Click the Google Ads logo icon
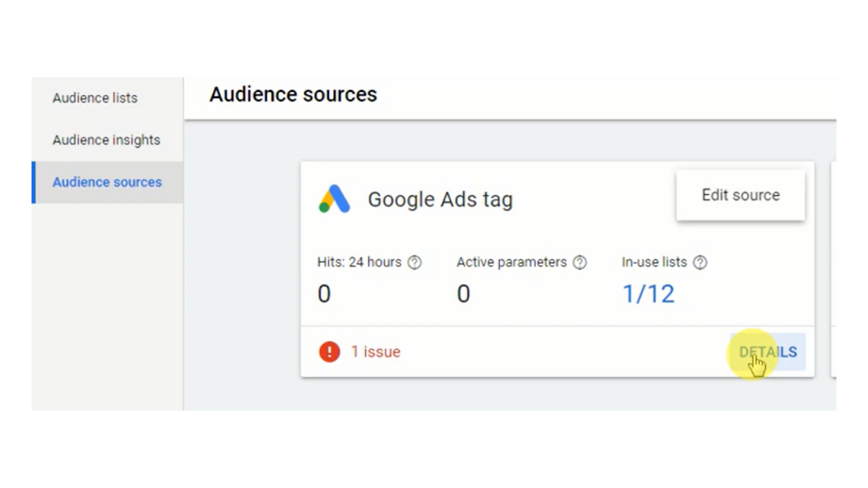The height and width of the screenshot is (488, 868). point(334,199)
